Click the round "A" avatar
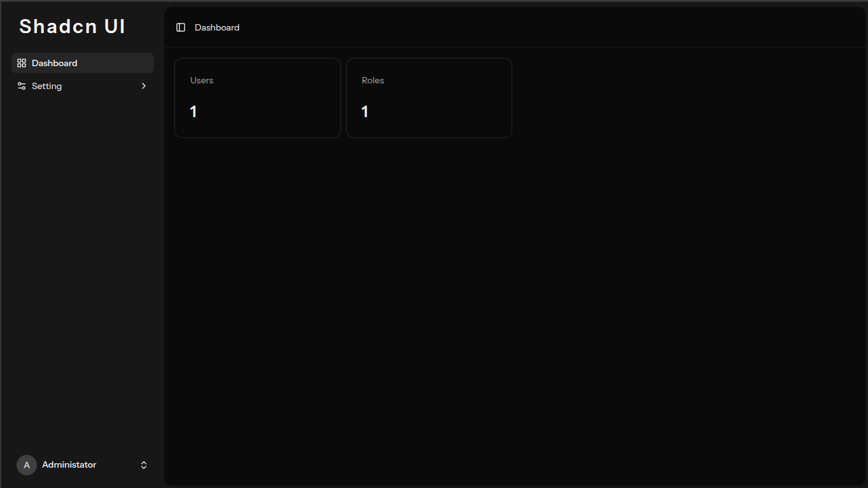This screenshot has width=868, height=488. [27, 465]
